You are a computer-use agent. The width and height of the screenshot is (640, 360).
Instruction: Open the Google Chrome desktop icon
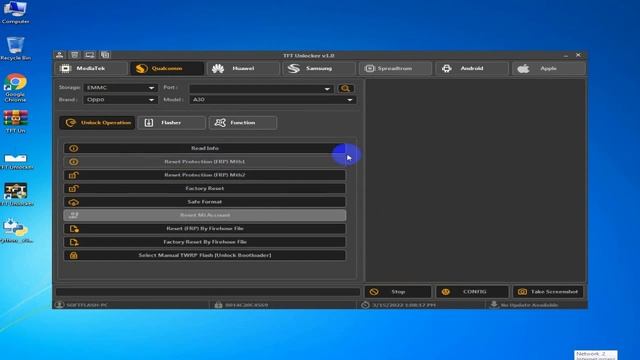point(16,87)
